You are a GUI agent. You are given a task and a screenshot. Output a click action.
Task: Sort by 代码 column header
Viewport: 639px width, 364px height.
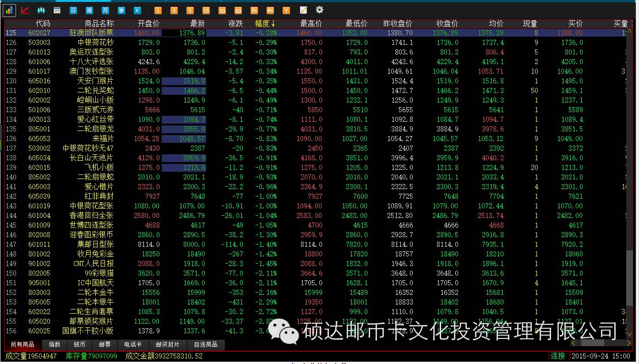point(43,23)
